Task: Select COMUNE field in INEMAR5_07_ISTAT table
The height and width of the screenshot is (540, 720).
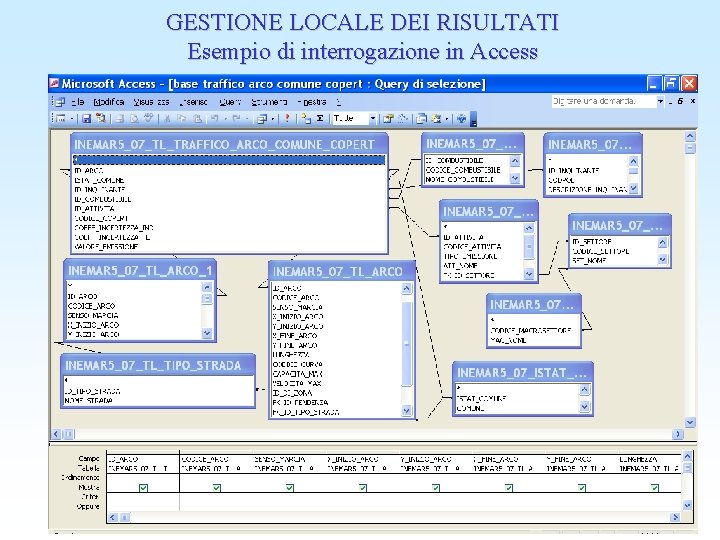Action: (471, 408)
